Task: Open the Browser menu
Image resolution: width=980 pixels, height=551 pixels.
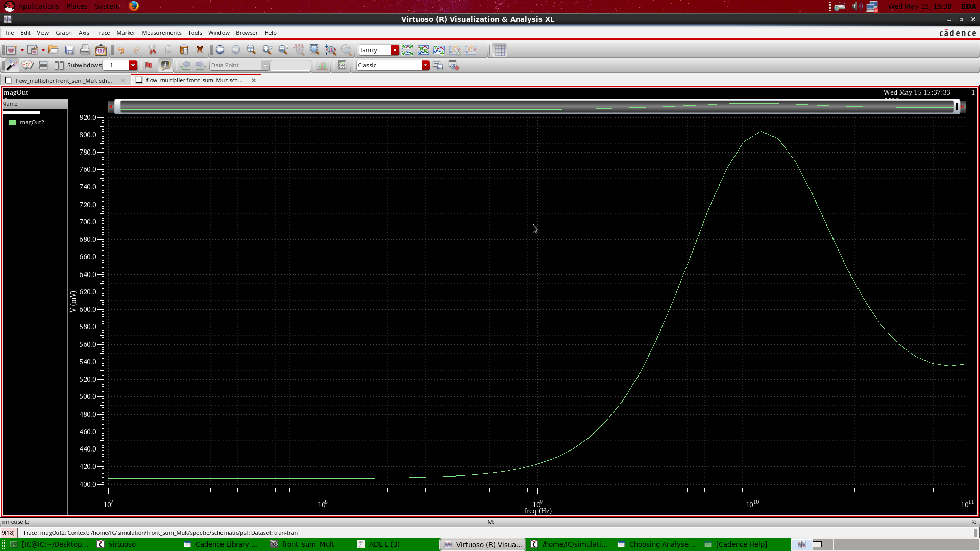Action: [247, 33]
